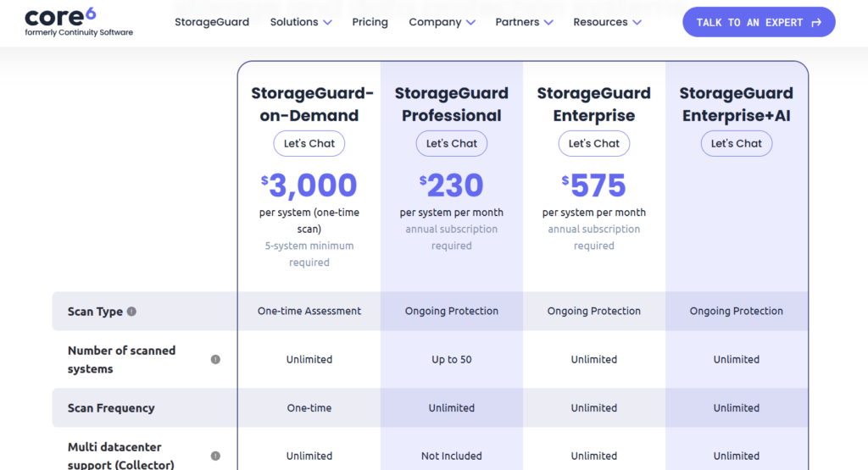The image size is (868, 470).
Task: Expand the Partners dropdown menu
Action: pos(524,22)
